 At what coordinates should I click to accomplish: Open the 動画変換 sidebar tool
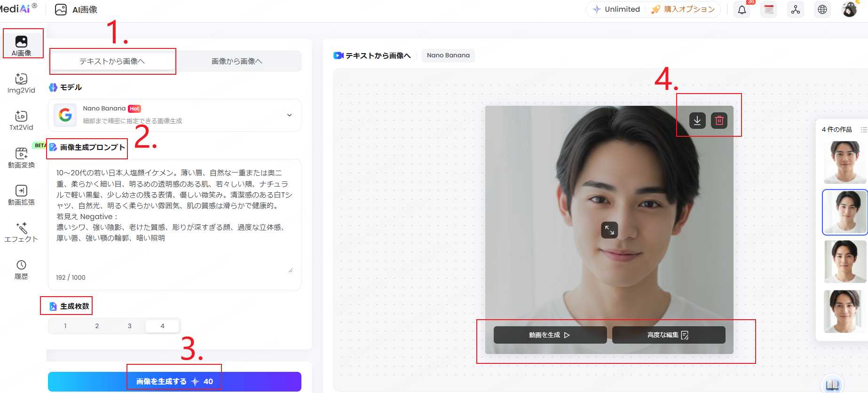(x=21, y=158)
